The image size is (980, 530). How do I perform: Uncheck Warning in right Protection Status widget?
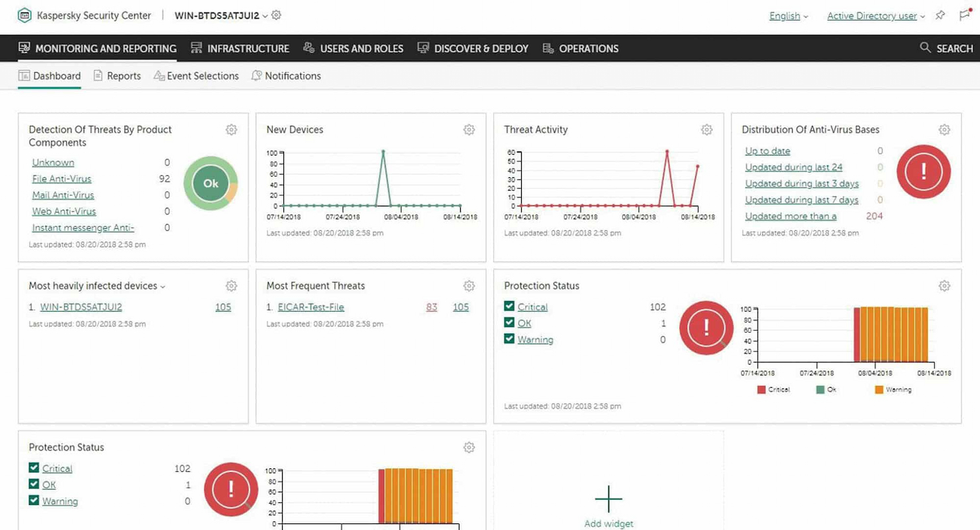tap(509, 339)
